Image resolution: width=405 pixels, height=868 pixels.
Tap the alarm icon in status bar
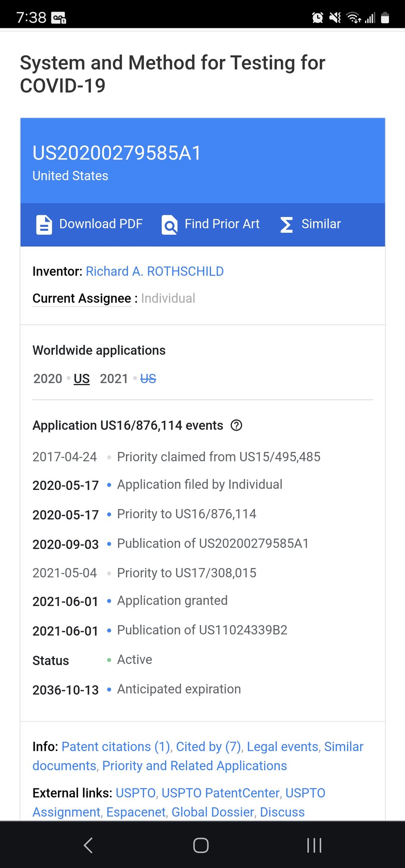pyautogui.click(x=317, y=17)
